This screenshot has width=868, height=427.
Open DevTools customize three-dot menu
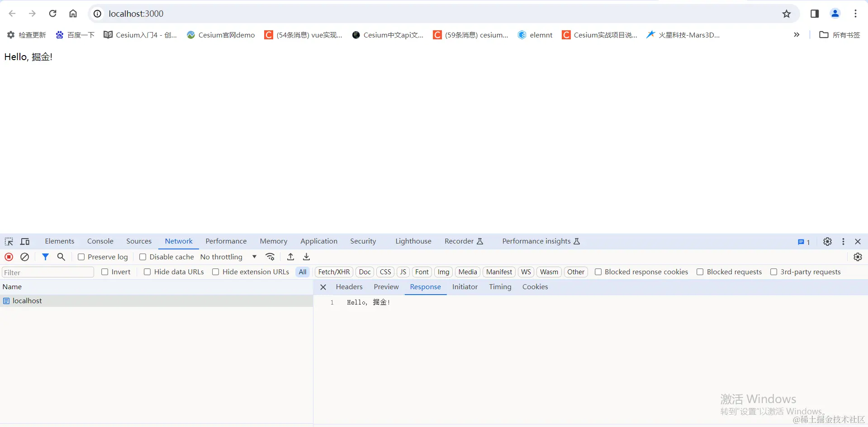pyautogui.click(x=843, y=241)
